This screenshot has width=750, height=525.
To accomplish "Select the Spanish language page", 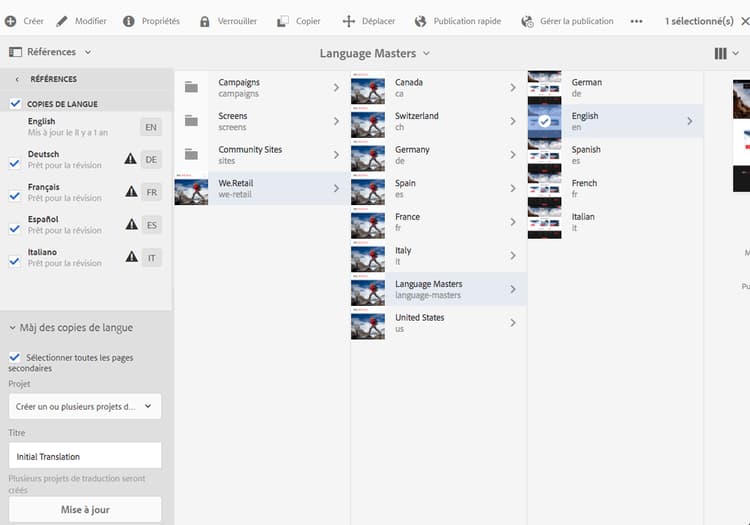I will click(x=615, y=155).
